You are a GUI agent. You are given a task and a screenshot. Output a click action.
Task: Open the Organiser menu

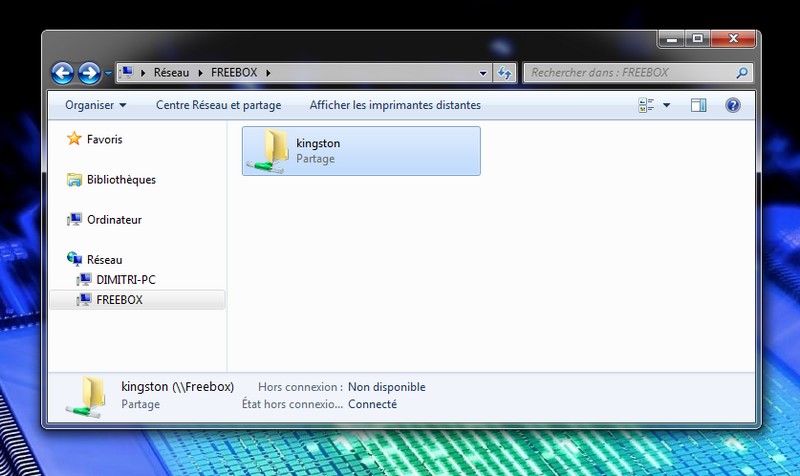pos(95,105)
